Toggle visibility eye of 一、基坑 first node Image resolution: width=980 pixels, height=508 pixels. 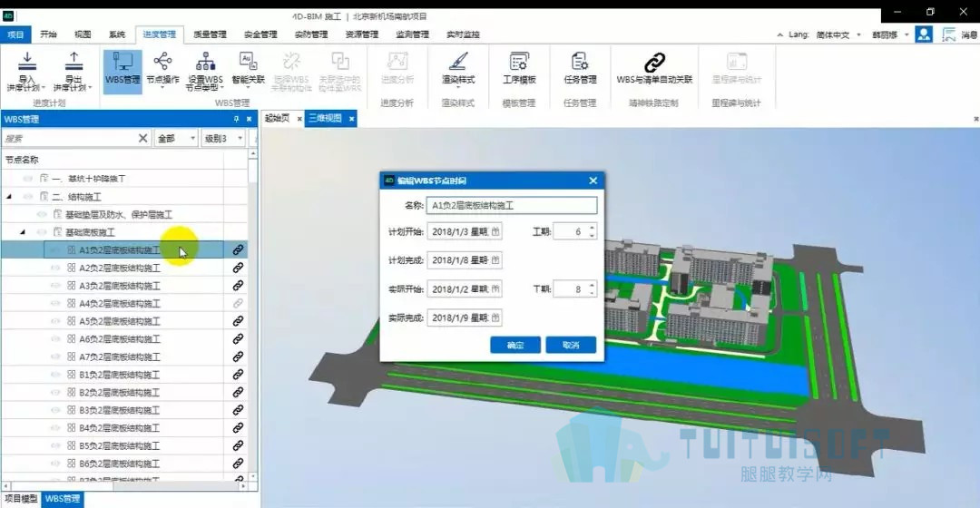click(x=28, y=179)
